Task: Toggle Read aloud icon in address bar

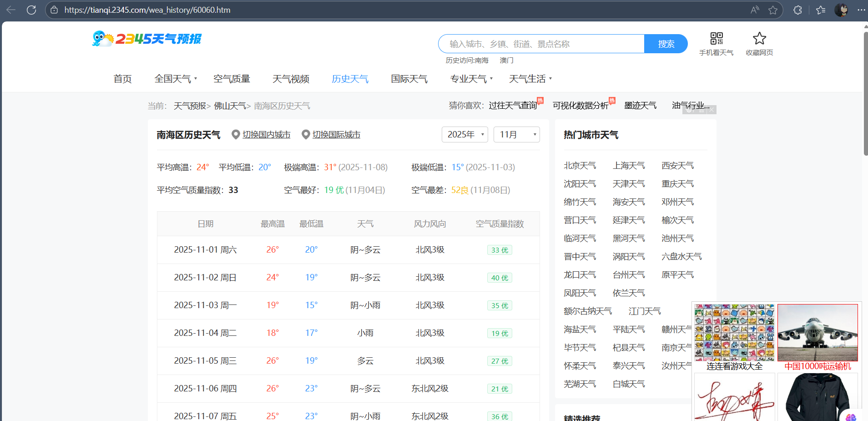Action: coord(755,10)
